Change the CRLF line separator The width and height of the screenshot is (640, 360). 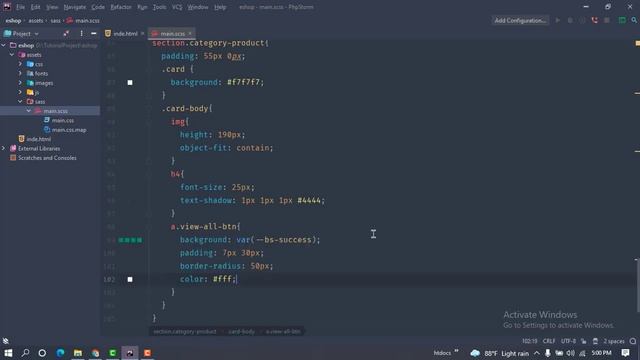549,341
